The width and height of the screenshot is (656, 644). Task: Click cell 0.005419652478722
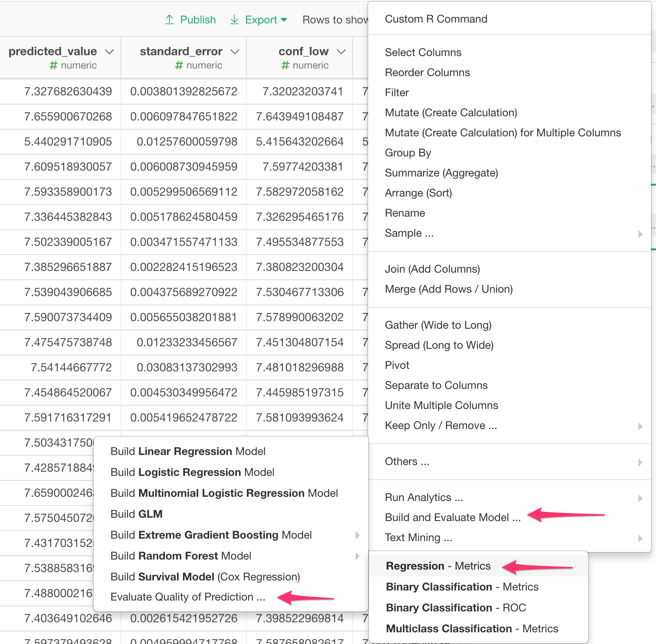click(184, 418)
